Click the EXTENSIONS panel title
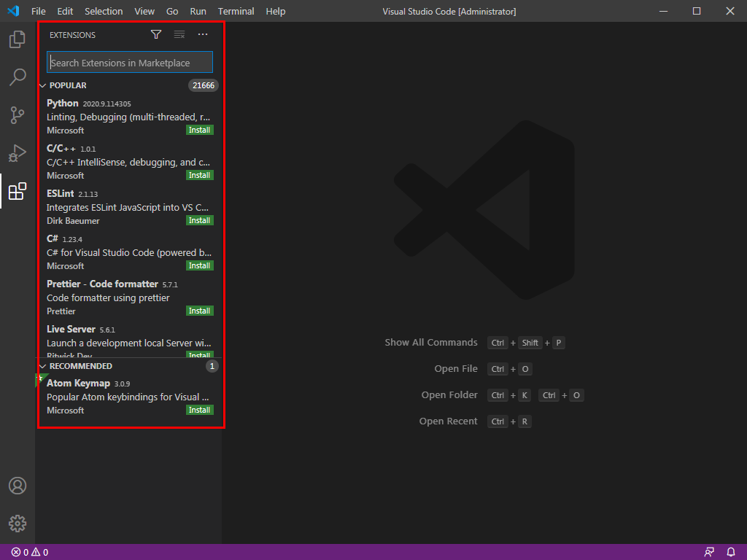The width and height of the screenshot is (747, 560). click(72, 35)
